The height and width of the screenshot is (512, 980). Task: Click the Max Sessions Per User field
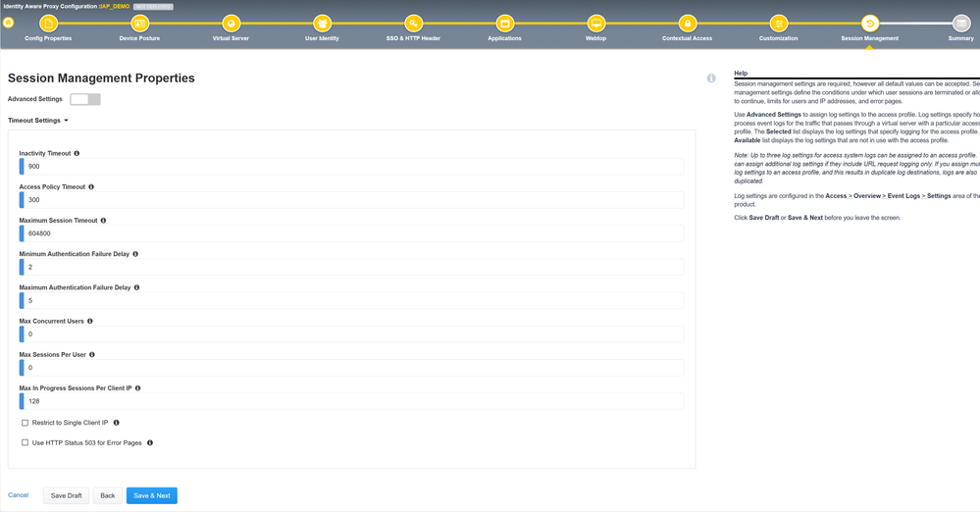click(352, 368)
